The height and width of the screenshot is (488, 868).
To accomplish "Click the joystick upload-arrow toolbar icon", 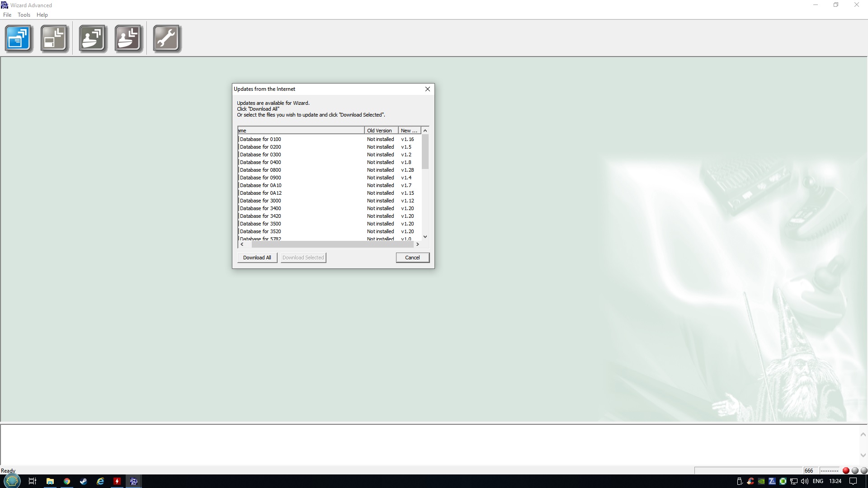I will (x=93, y=38).
